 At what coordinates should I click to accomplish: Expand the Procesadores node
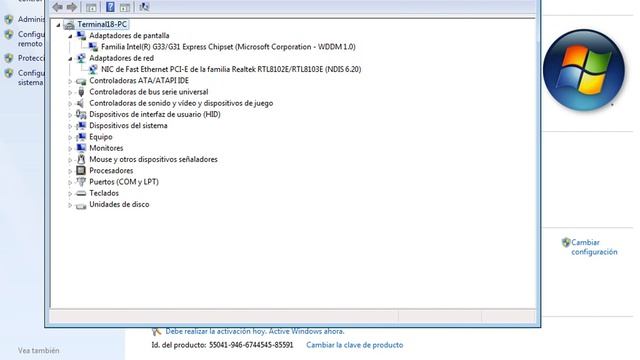pyautogui.click(x=70, y=171)
